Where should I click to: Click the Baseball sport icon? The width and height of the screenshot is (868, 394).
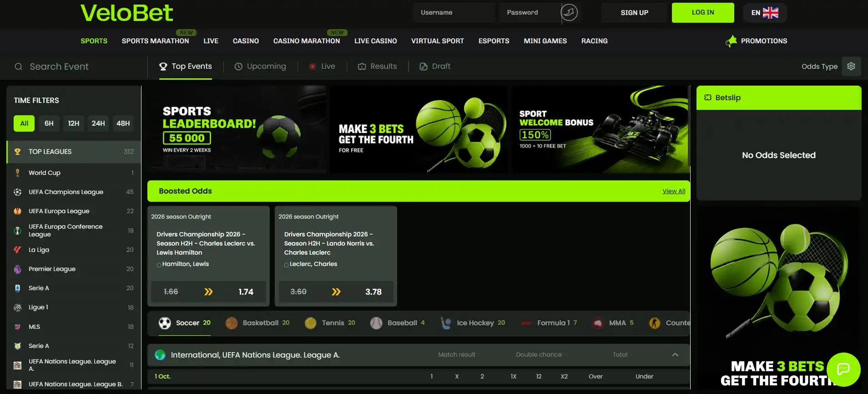(376, 323)
